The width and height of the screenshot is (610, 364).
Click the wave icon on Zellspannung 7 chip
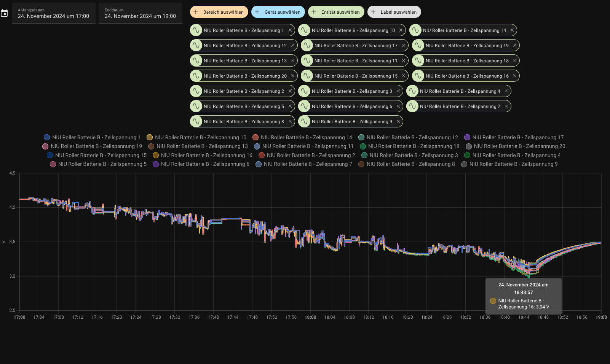click(412, 106)
